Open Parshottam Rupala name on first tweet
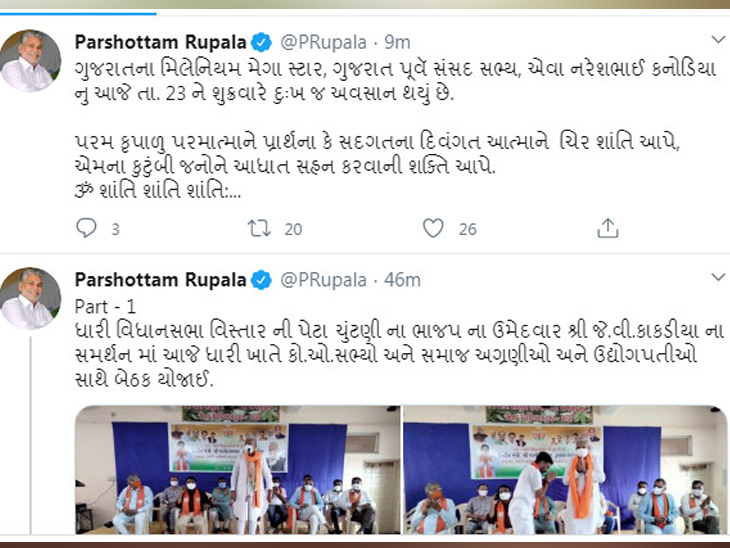730x548 pixels. point(160,42)
